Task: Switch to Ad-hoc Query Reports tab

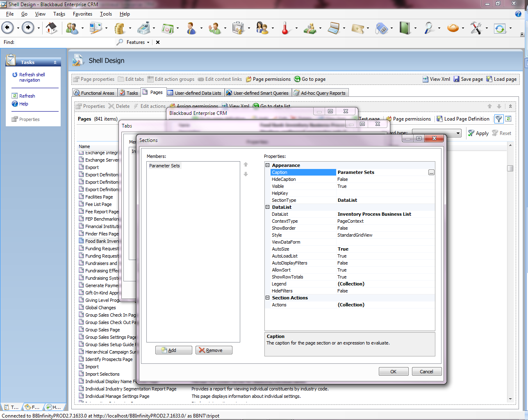Action: tap(320, 93)
